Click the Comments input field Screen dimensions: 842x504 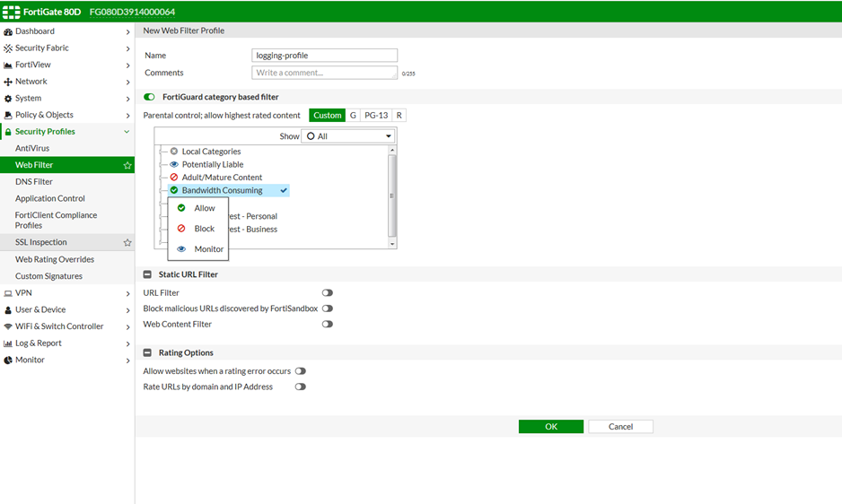[x=325, y=73]
